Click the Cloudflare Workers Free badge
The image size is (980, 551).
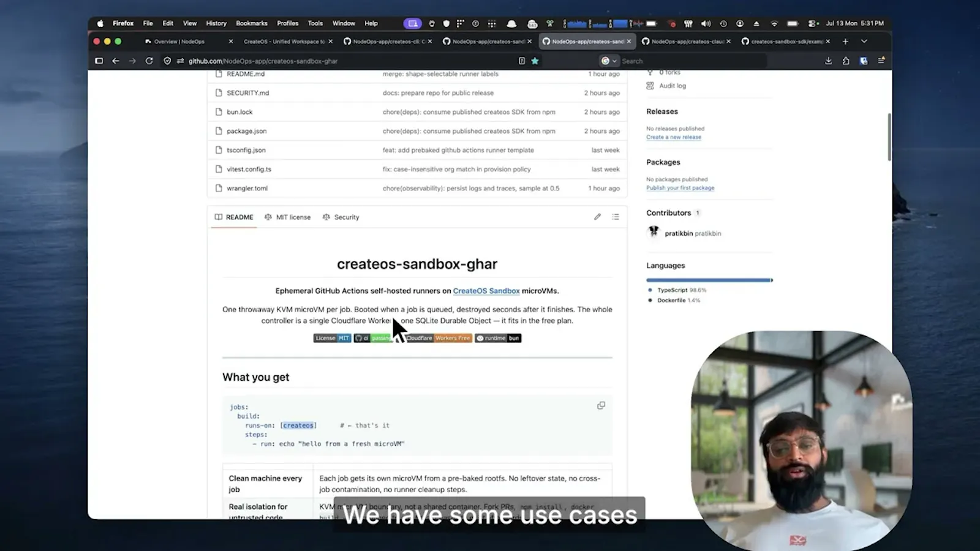[x=437, y=338]
